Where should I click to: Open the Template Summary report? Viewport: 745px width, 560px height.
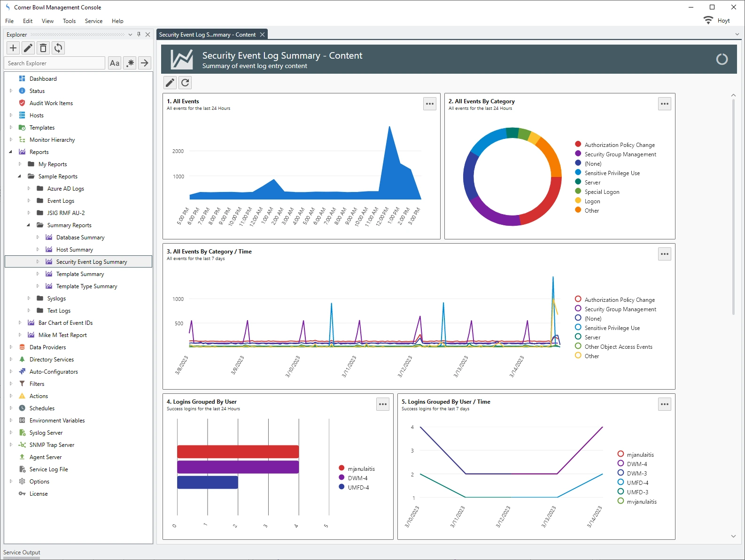pos(80,274)
